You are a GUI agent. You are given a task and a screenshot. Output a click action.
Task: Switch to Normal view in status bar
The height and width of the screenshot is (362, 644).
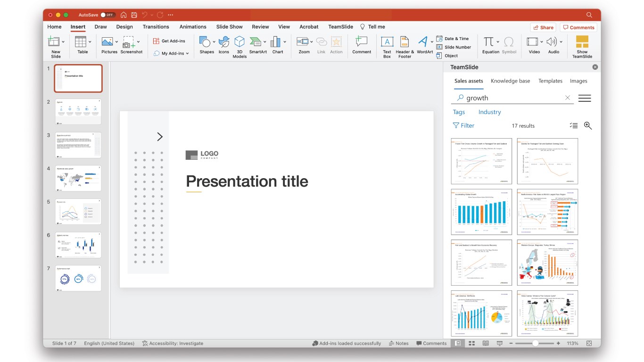point(457,343)
